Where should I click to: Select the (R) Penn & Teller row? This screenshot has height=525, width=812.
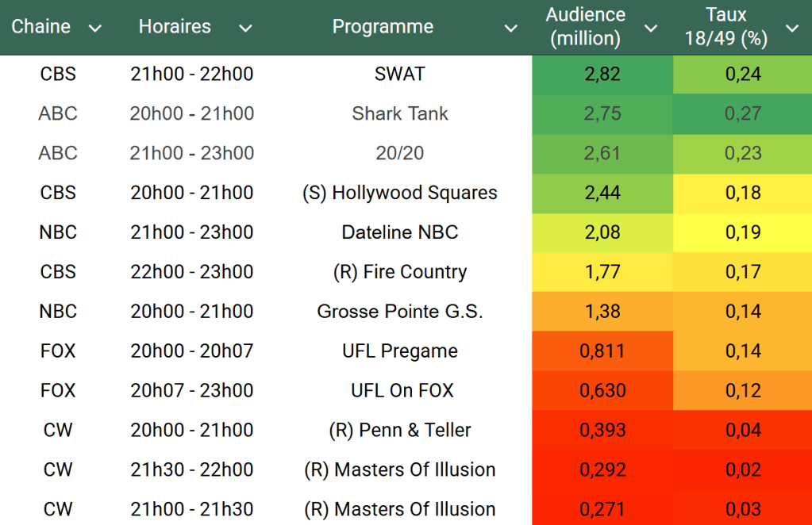[x=400, y=431]
